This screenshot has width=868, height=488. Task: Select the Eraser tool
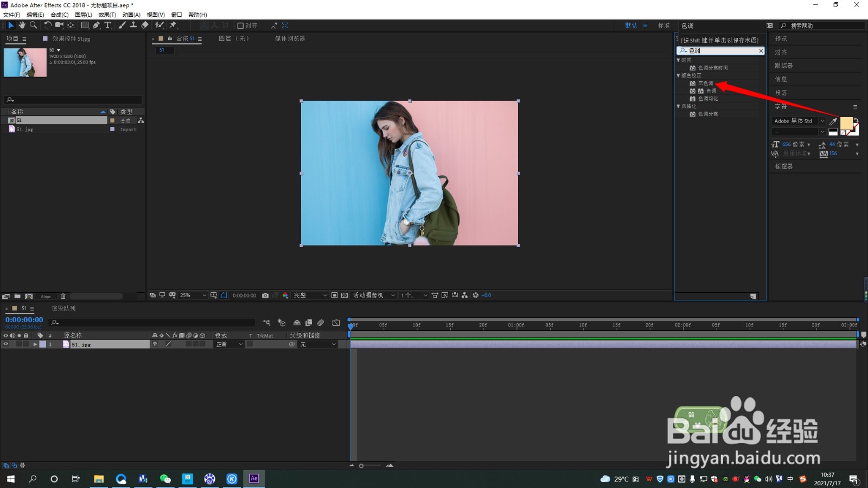pos(144,25)
